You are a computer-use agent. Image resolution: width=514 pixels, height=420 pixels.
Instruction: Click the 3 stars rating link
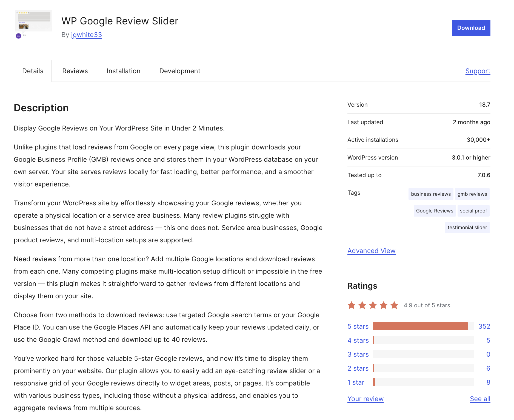pos(358,354)
